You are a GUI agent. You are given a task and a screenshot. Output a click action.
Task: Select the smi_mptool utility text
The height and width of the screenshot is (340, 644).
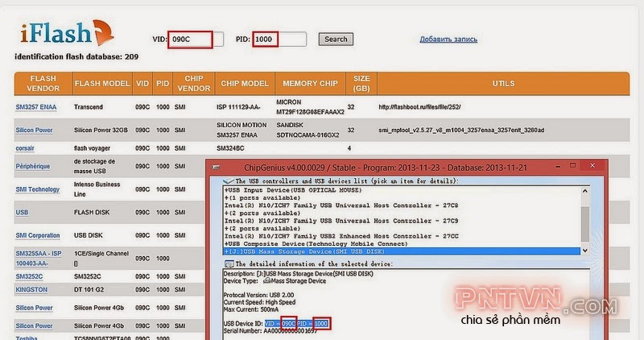click(x=461, y=130)
